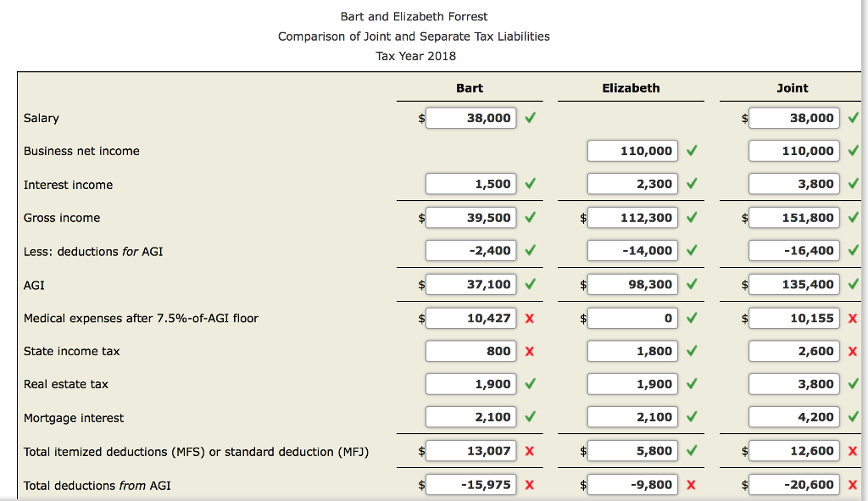The image size is (868, 501).
Task: Click Bart's deductions for AGI field
Action: pos(470,251)
